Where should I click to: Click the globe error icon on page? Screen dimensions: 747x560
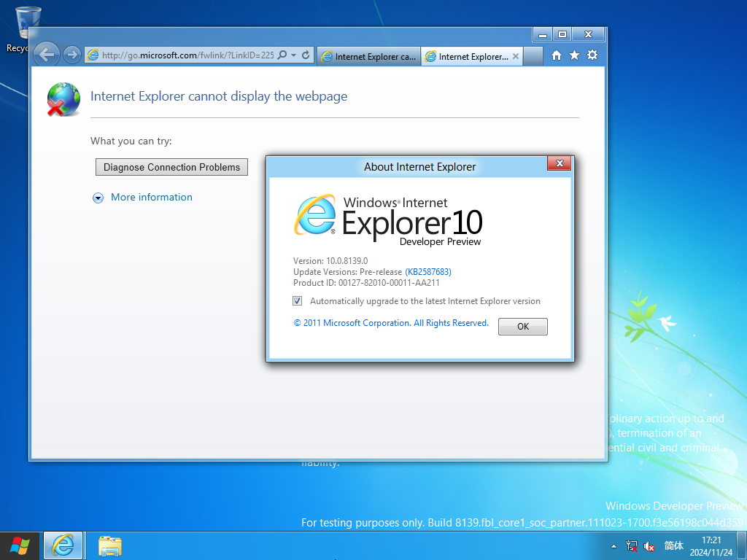(x=63, y=99)
